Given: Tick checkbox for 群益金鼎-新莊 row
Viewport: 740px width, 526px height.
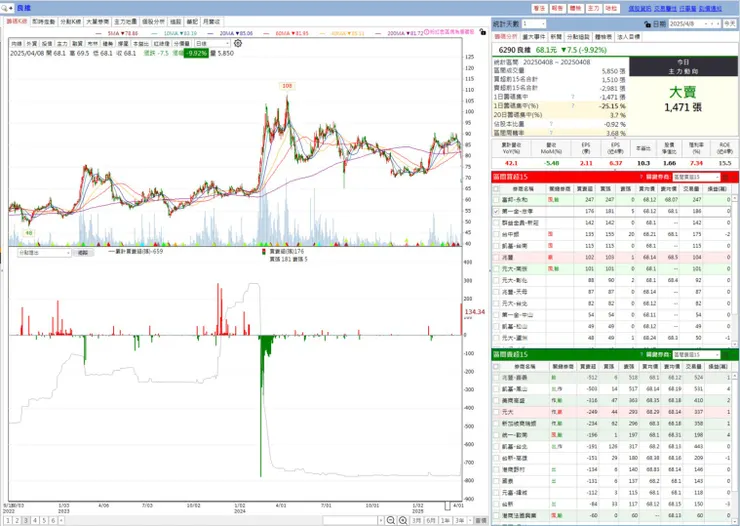Looking at the screenshot, I should click(496, 223).
